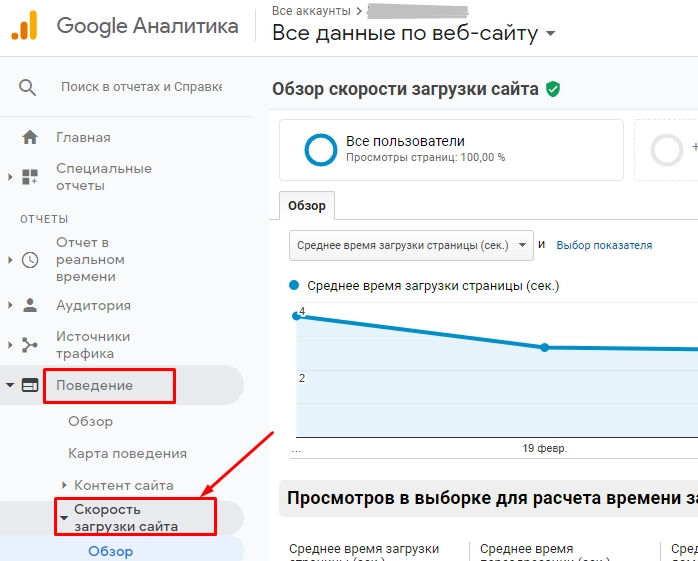Click the Поведение behavior icon
This screenshot has height=561, width=698.
coord(30,385)
